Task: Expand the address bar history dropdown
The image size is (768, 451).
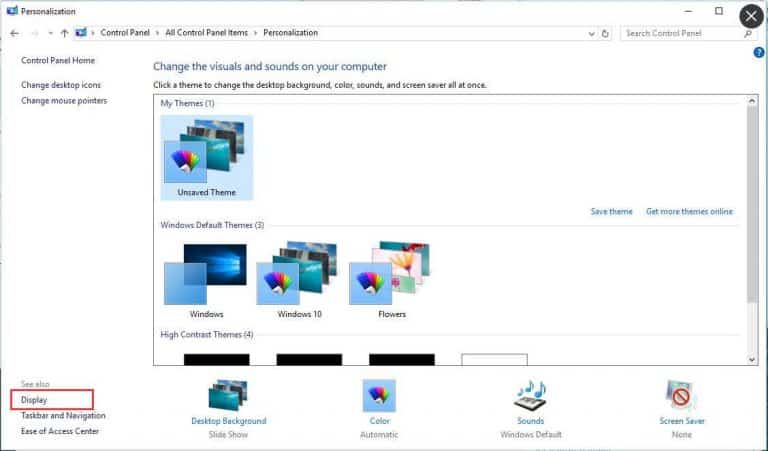Action: pos(590,33)
